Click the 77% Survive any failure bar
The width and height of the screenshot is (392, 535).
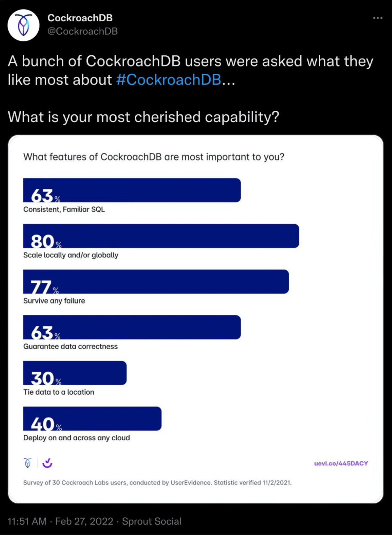(156, 281)
